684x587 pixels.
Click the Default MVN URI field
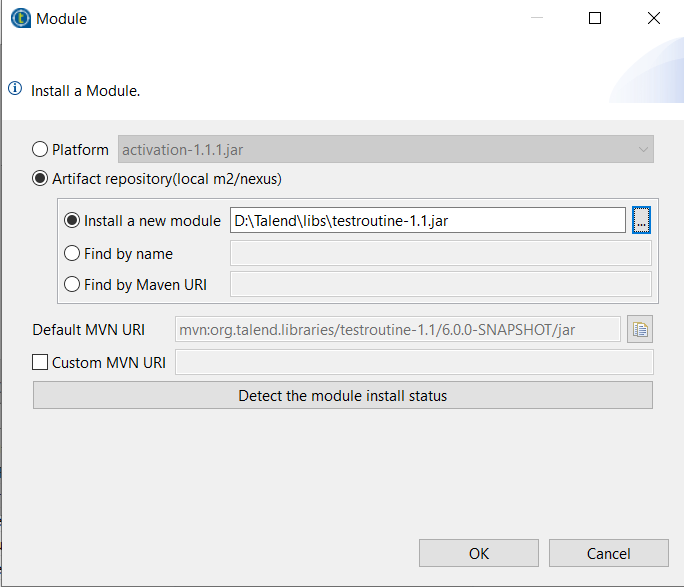tap(398, 329)
